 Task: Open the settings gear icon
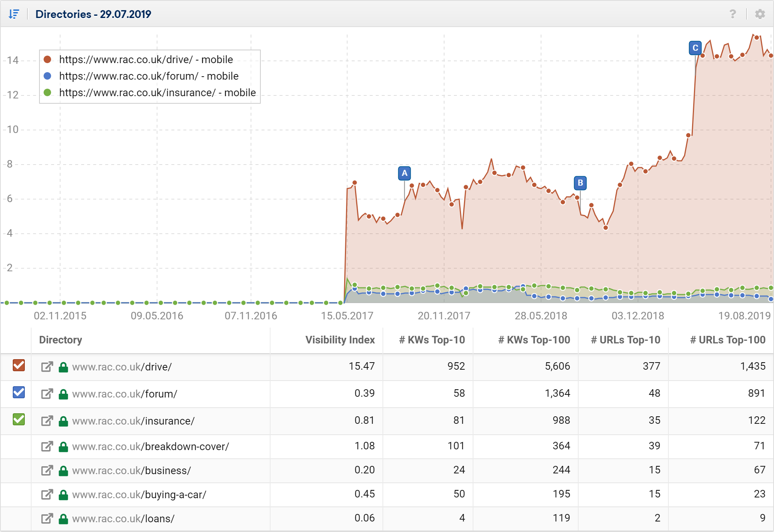(760, 14)
